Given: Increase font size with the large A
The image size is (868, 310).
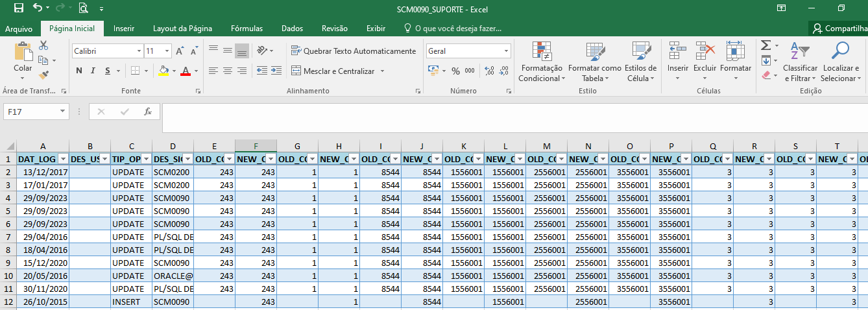Looking at the screenshot, I should pyautogui.click(x=180, y=51).
